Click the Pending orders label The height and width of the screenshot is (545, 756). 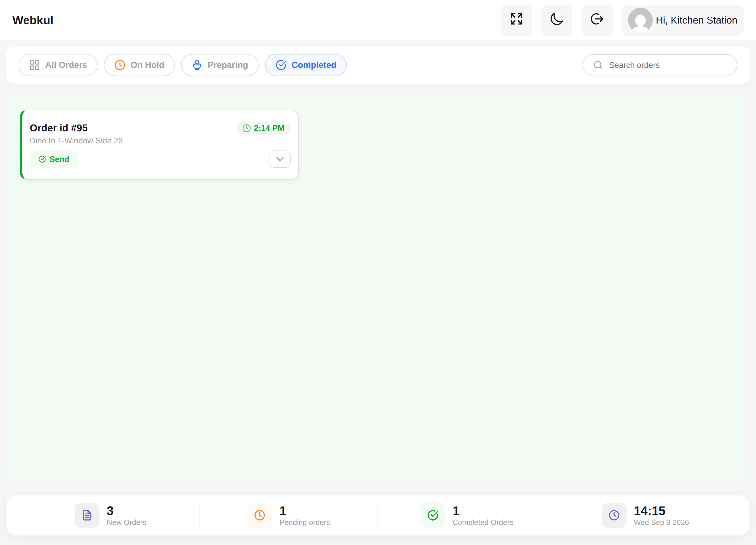(305, 522)
